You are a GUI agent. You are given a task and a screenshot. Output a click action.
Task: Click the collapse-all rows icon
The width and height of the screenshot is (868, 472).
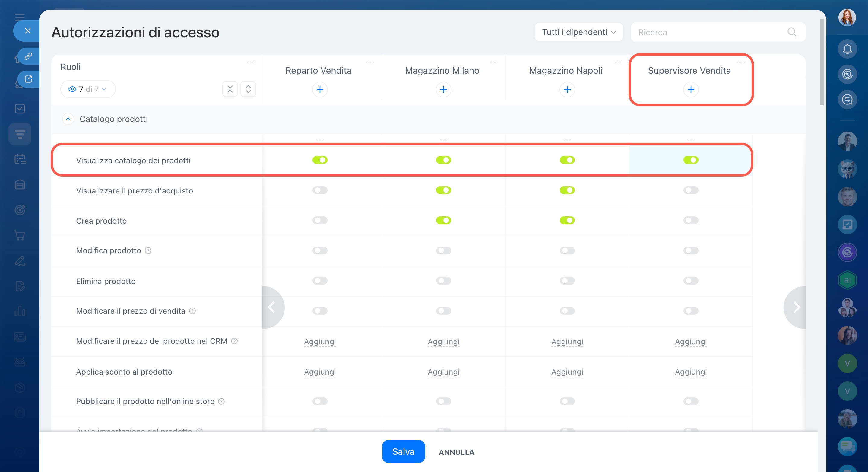pos(230,89)
